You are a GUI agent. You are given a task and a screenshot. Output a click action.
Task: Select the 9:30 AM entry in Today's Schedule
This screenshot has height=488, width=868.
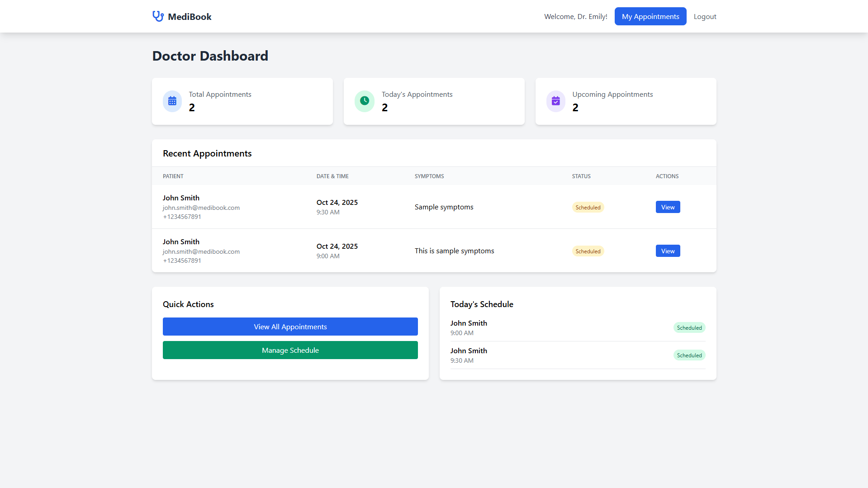point(469,355)
